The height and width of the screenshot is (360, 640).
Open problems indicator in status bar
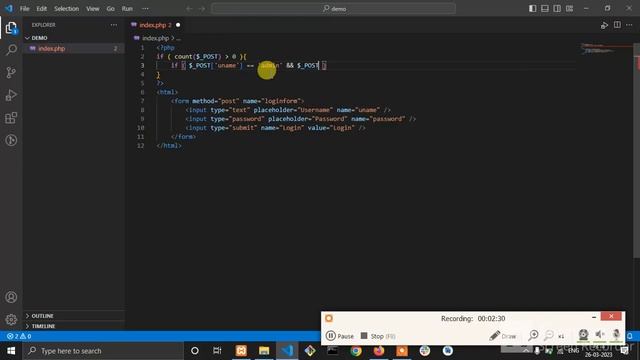click(x=19, y=336)
